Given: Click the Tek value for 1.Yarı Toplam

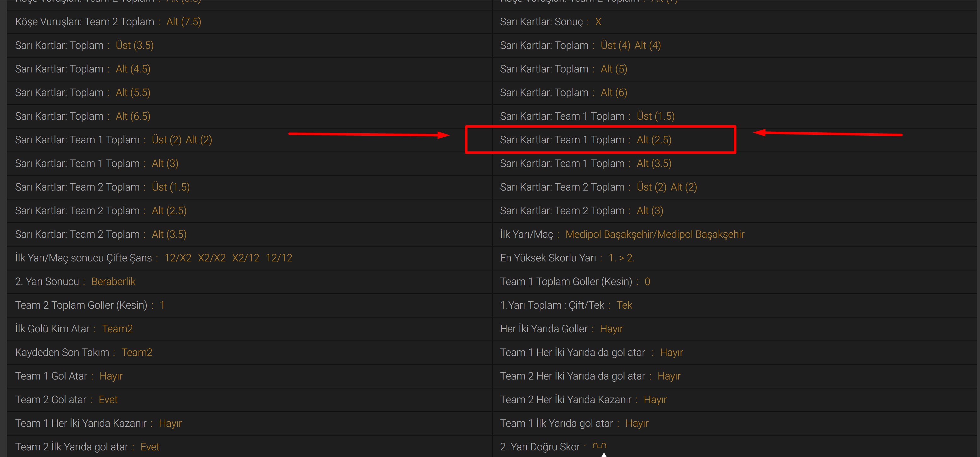Looking at the screenshot, I should tap(624, 305).
